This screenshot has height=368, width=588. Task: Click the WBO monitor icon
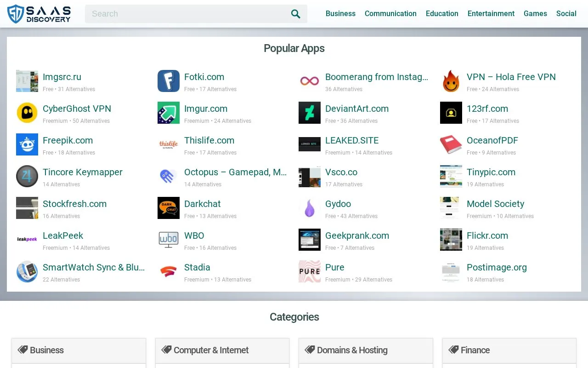(169, 240)
